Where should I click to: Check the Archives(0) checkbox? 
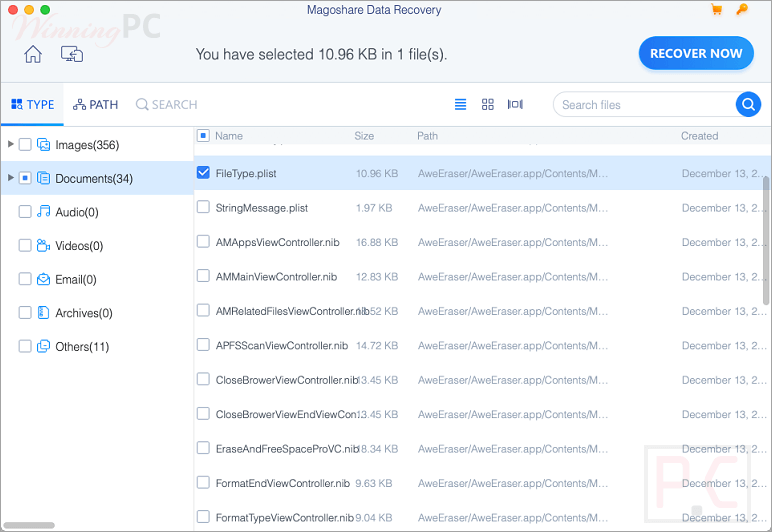[25, 313]
